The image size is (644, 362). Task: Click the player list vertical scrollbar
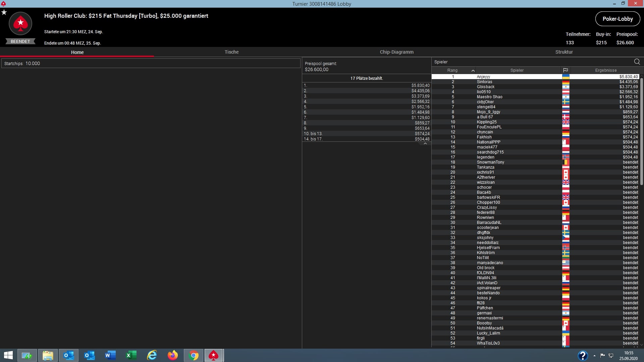point(641,131)
